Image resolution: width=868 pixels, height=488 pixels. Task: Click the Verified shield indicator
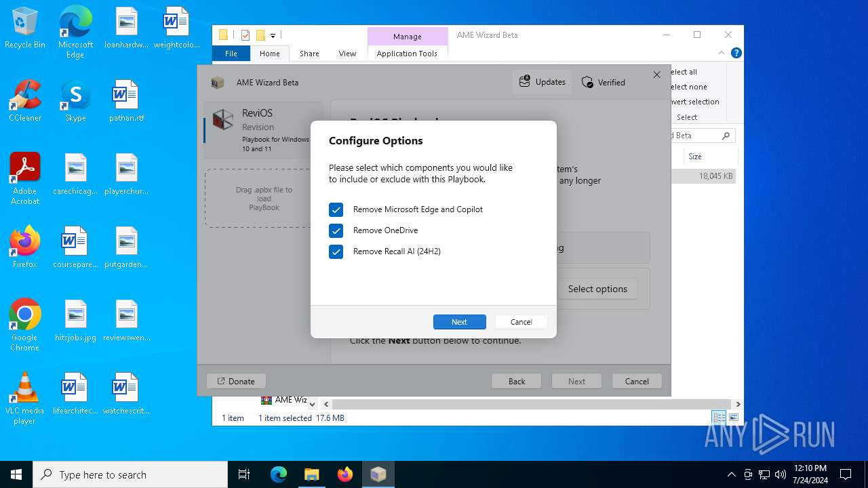point(604,82)
